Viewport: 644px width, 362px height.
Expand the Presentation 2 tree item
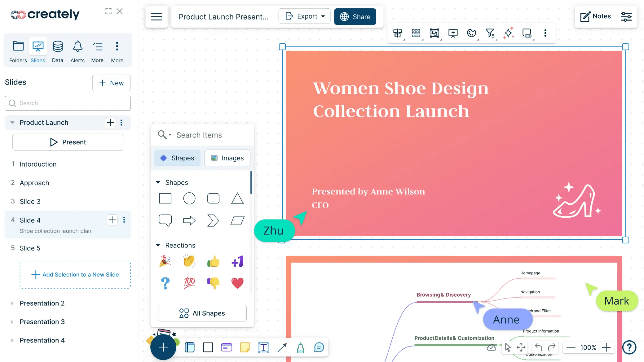coord(12,303)
